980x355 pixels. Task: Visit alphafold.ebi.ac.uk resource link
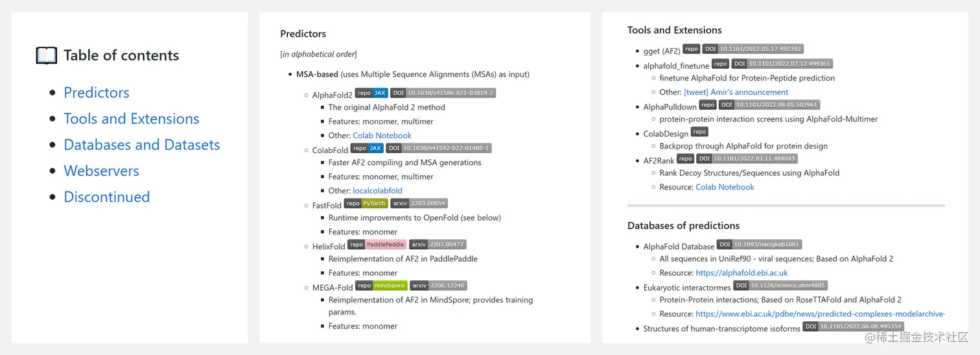[741, 273]
